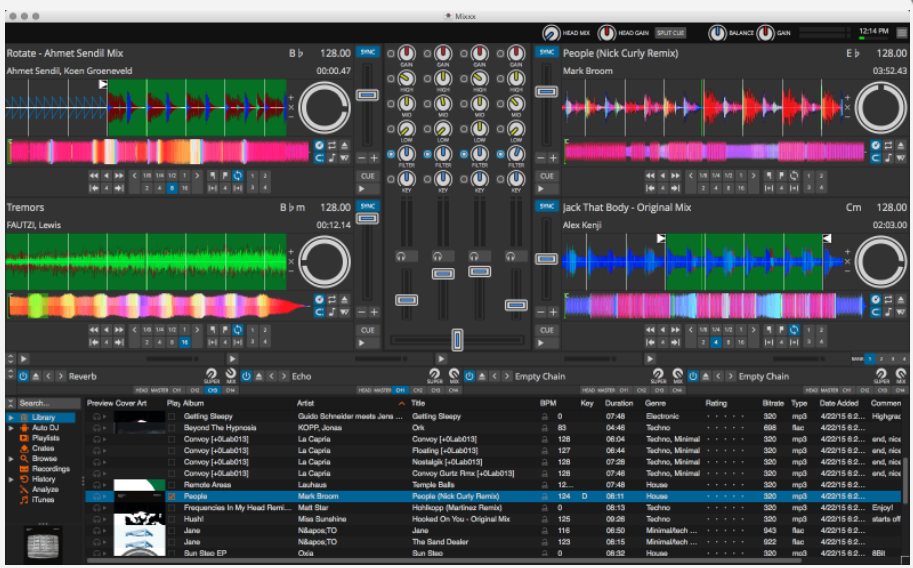Focus the library Search field
913x568 pixels.
(49, 403)
